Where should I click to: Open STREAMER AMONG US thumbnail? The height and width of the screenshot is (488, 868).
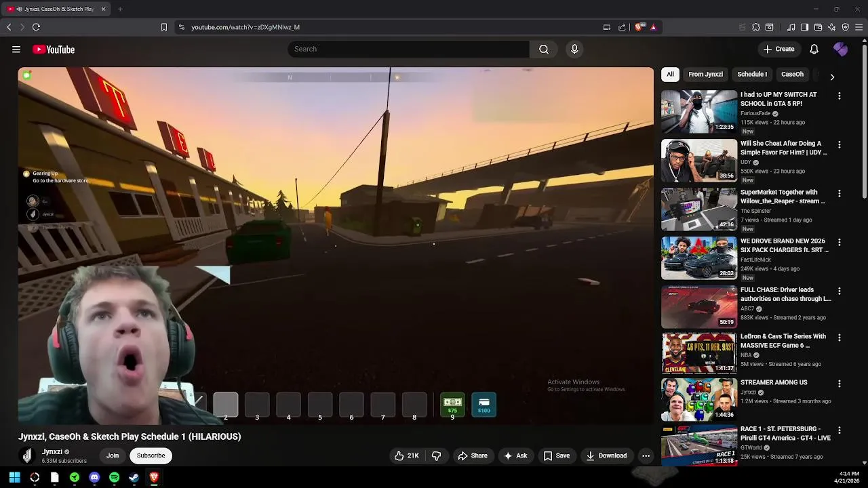(699, 399)
